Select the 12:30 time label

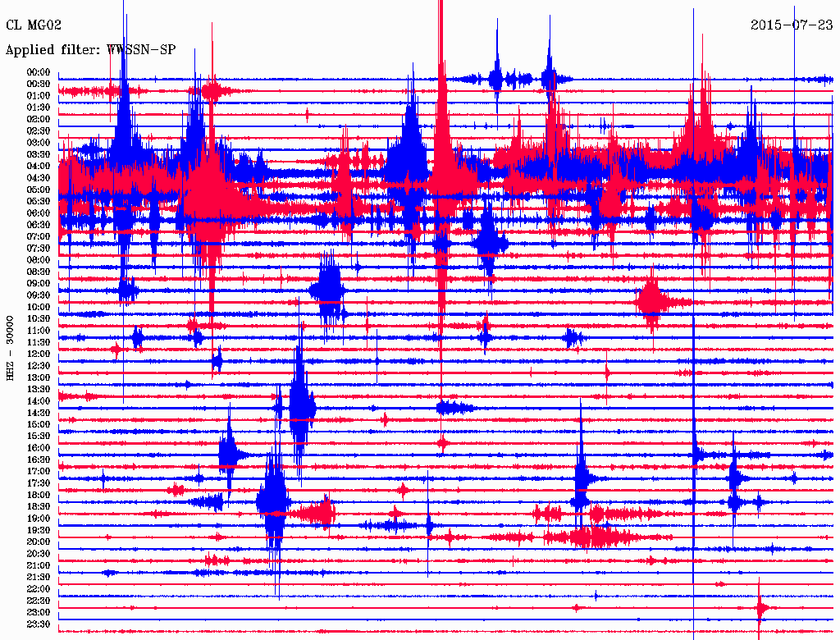tap(39, 366)
